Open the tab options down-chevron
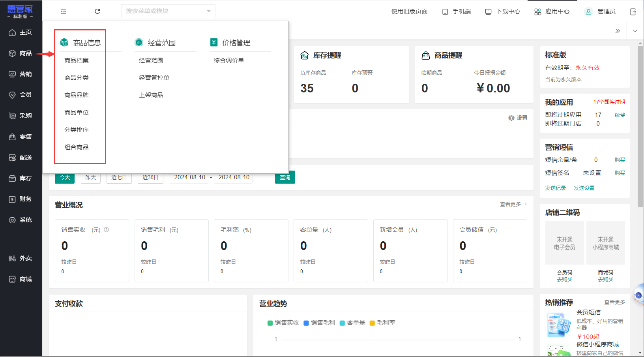 [635, 31]
